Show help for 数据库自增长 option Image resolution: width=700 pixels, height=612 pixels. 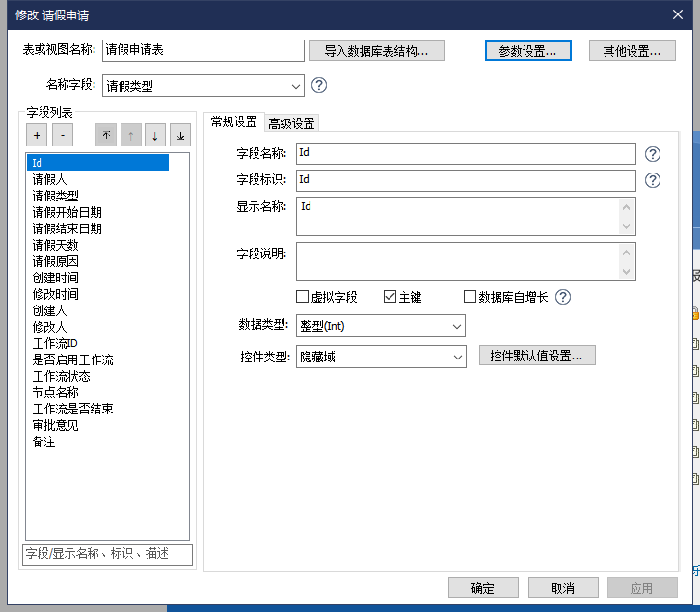(563, 297)
